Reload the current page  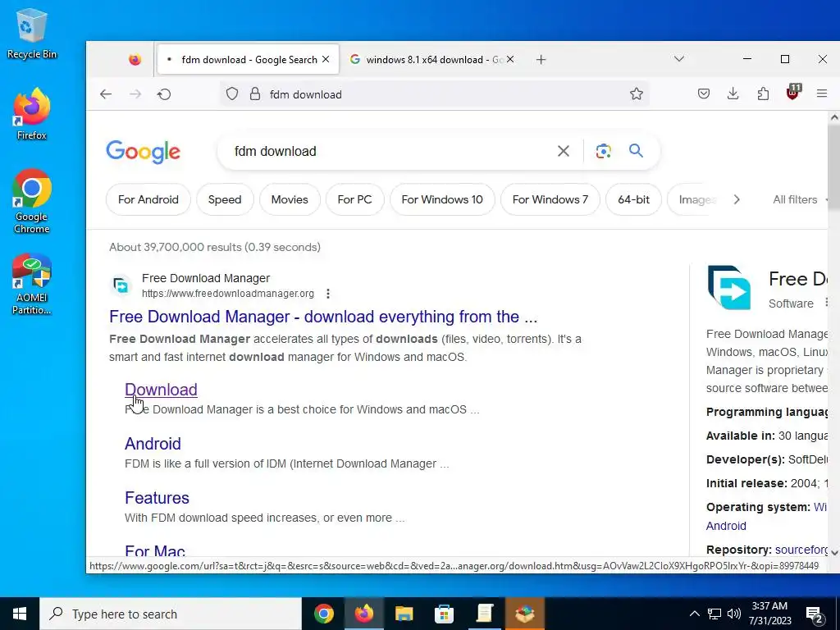pyautogui.click(x=164, y=94)
